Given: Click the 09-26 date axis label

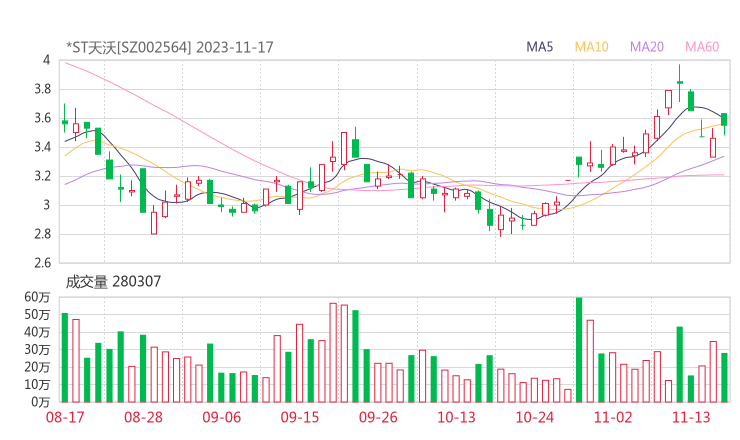Looking at the screenshot, I should [378, 417].
